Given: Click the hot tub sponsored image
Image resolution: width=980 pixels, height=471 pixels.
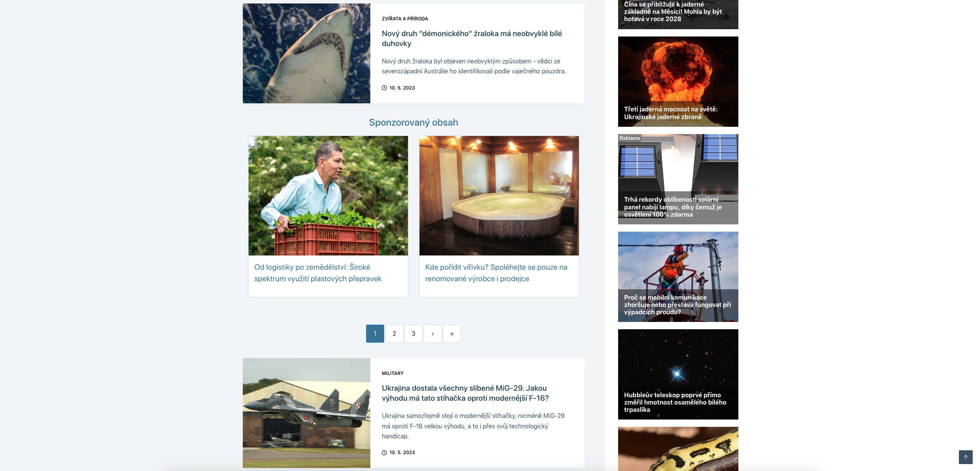Looking at the screenshot, I should [x=499, y=196].
